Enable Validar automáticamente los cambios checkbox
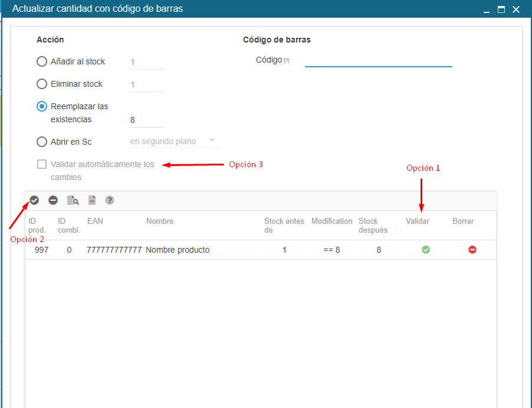 point(42,164)
